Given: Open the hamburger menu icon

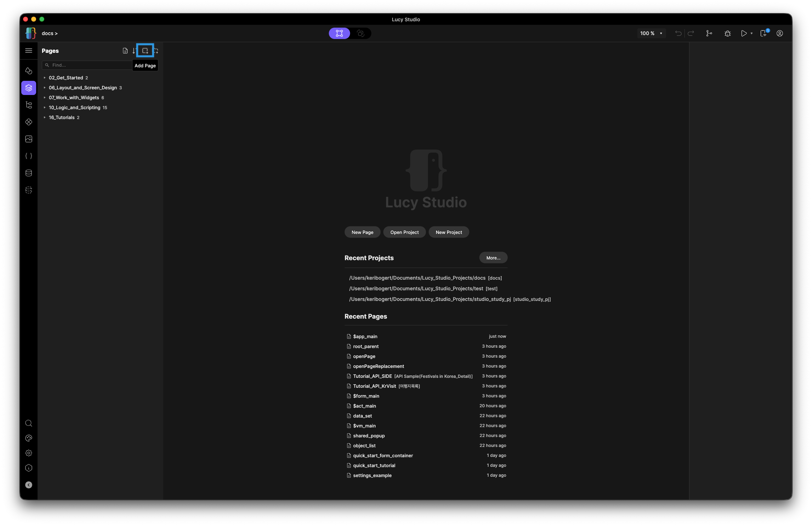Looking at the screenshot, I should 29,51.
